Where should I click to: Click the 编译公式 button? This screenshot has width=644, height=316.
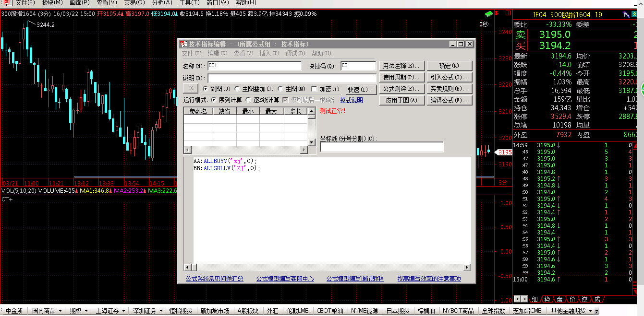tap(449, 100)
